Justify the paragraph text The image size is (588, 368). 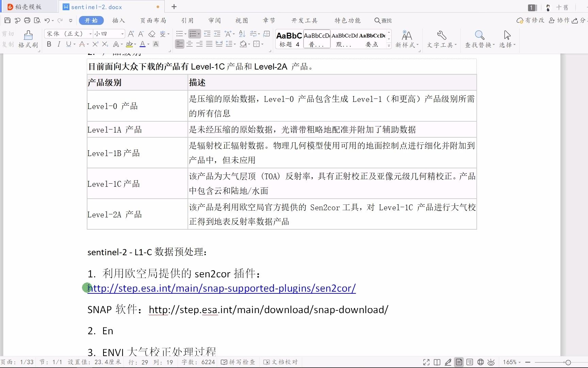pyautogui.click(x=209, y=44)
